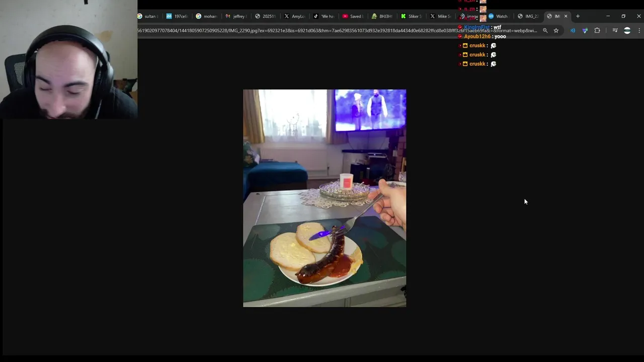This screenshot has height=362, width=644.
Task: Open the 'jeffrey' Gmail tab
Action: coord(236,16)
